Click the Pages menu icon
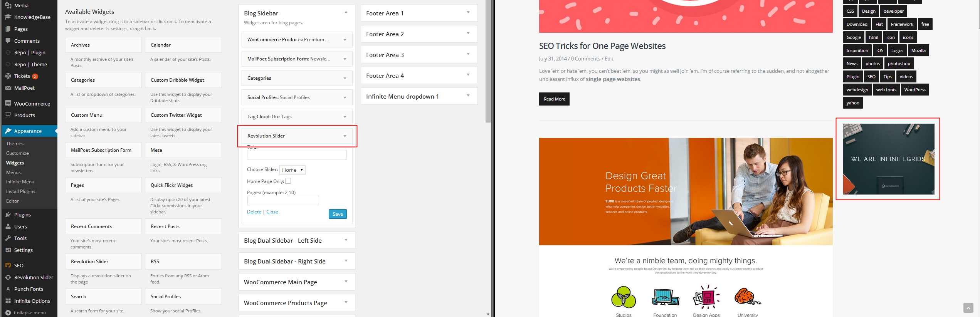 (x=8, y=29)
